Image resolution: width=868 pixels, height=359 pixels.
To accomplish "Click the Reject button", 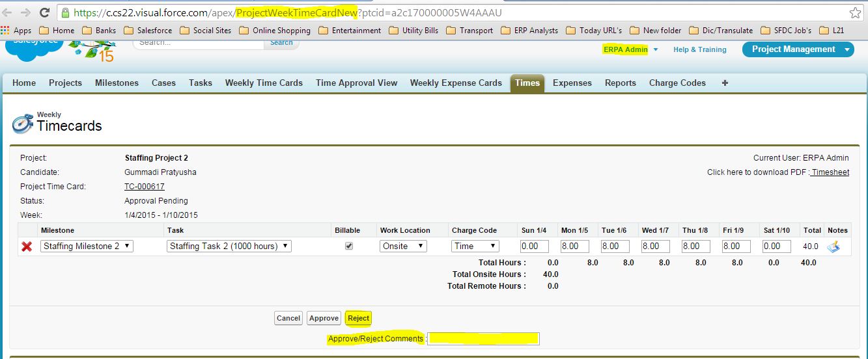I will (358, 318).
